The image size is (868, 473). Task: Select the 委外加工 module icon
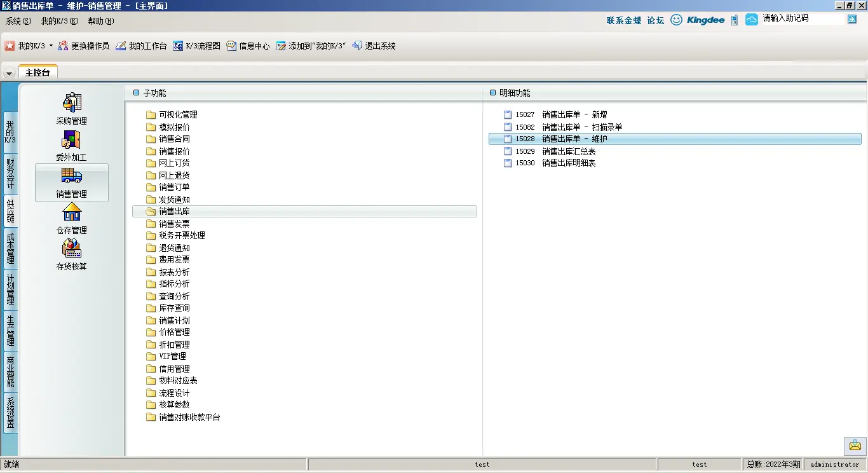[x=71, y=140]
